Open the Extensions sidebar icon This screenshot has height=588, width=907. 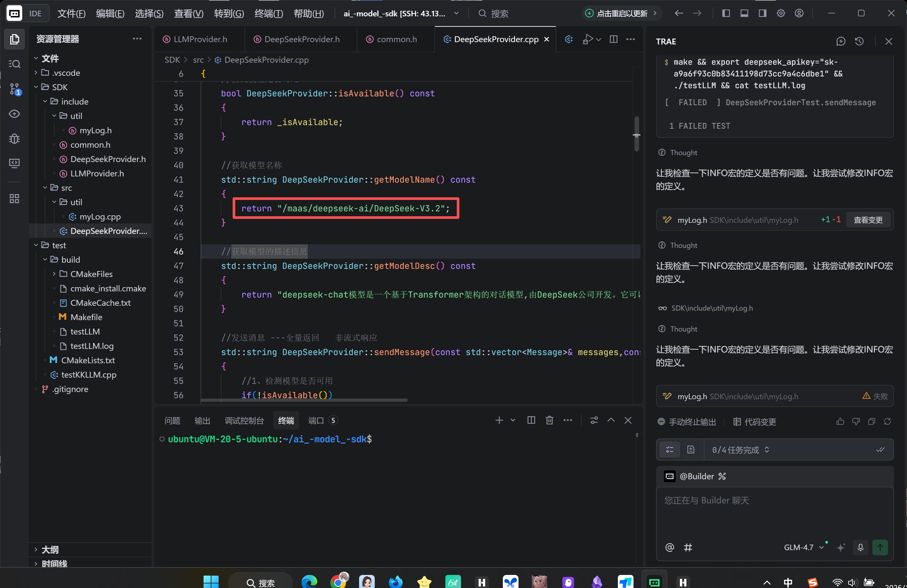[14, 199]
